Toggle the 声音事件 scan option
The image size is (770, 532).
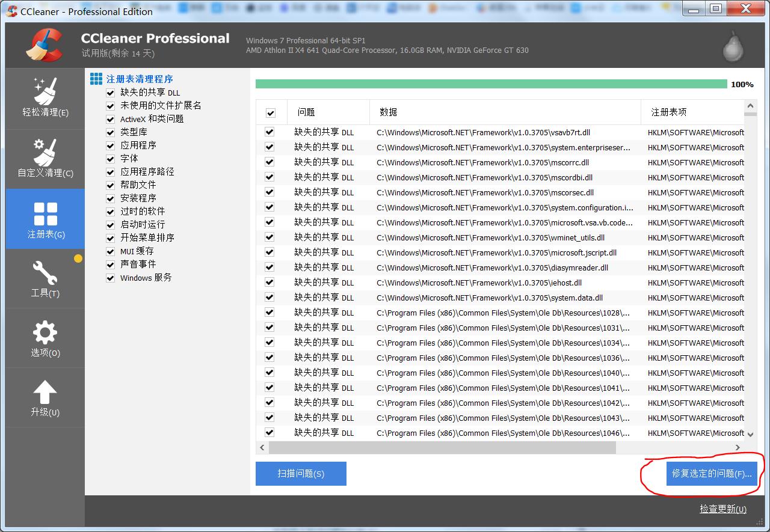(x=111, y=264)
